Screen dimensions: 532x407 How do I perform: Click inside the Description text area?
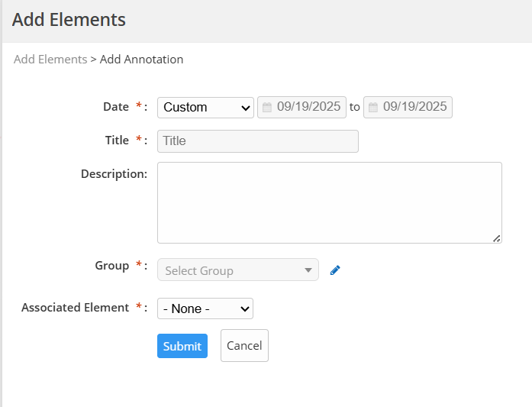[x=329, y=202]
